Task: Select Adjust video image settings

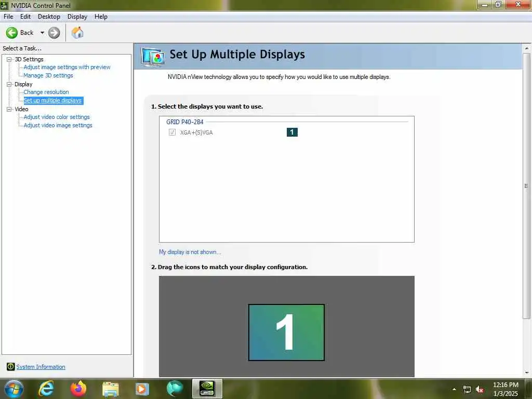Action: click(58, 125)
